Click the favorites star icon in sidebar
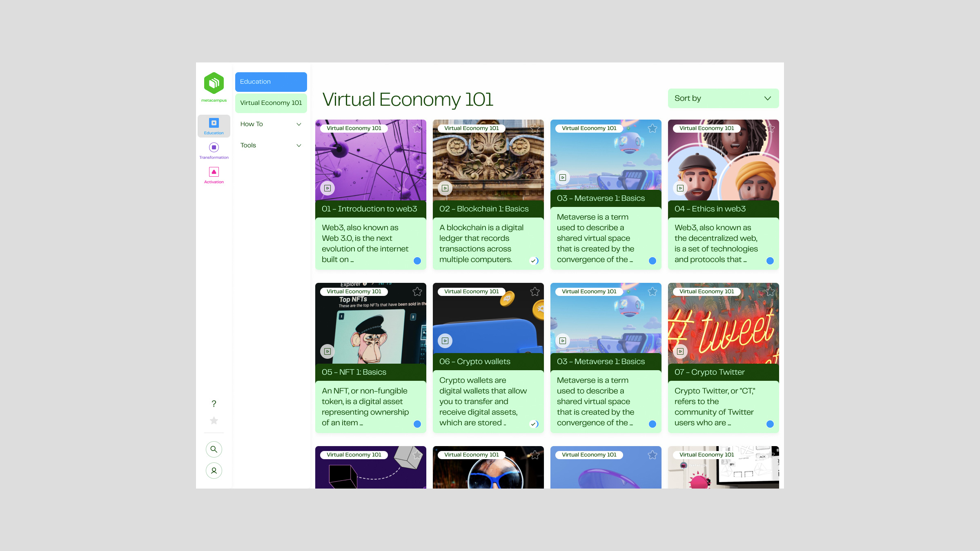980x551 pixels. click(214, 420)
